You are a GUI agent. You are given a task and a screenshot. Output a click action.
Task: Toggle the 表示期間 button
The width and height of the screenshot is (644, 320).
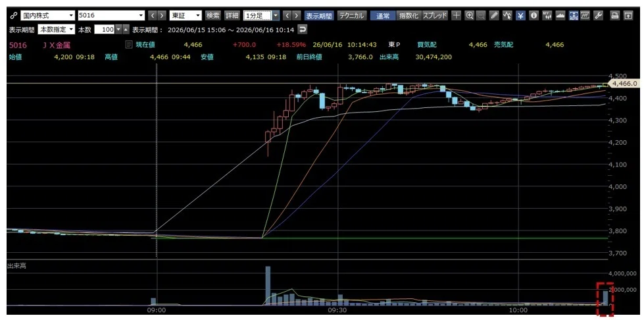(319, 16)
